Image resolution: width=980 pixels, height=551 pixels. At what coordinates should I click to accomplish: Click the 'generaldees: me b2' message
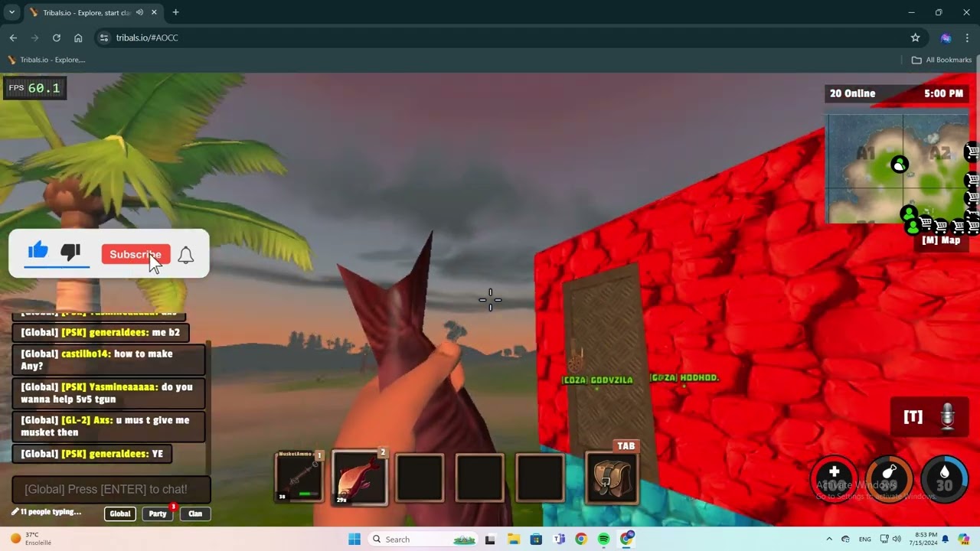click(101, 332)
